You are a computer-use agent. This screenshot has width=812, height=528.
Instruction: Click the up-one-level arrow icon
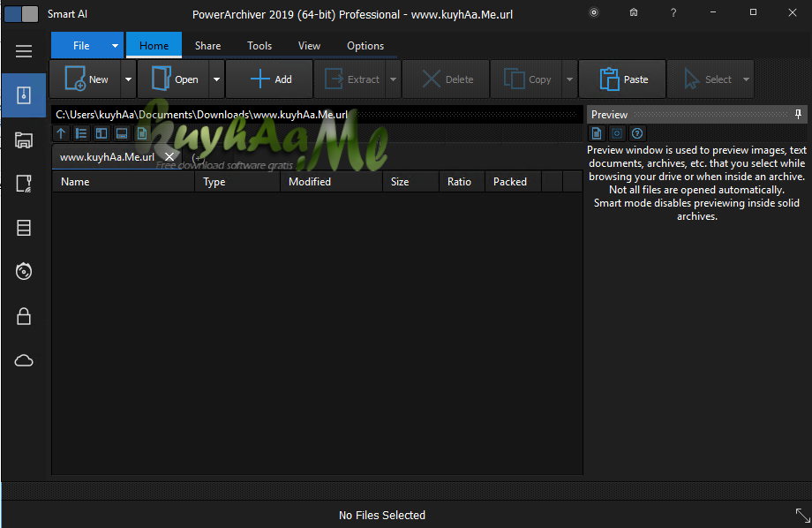[x=61, y=133]
